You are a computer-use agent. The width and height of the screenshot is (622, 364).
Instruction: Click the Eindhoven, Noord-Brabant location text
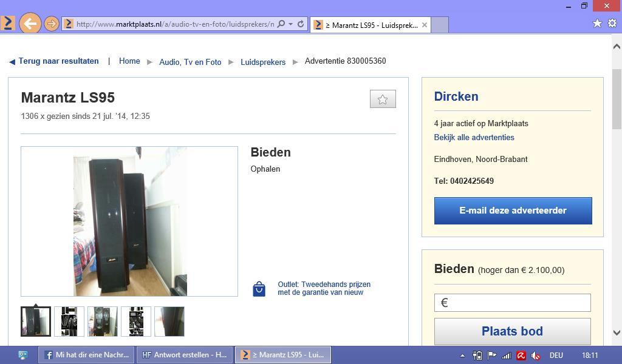481,159
